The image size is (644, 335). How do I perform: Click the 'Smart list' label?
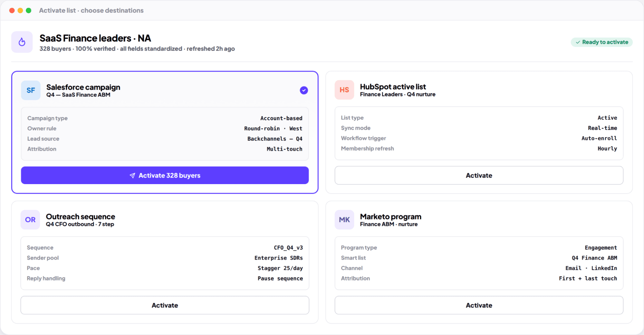pyautogui.click(x=353, y=258)
